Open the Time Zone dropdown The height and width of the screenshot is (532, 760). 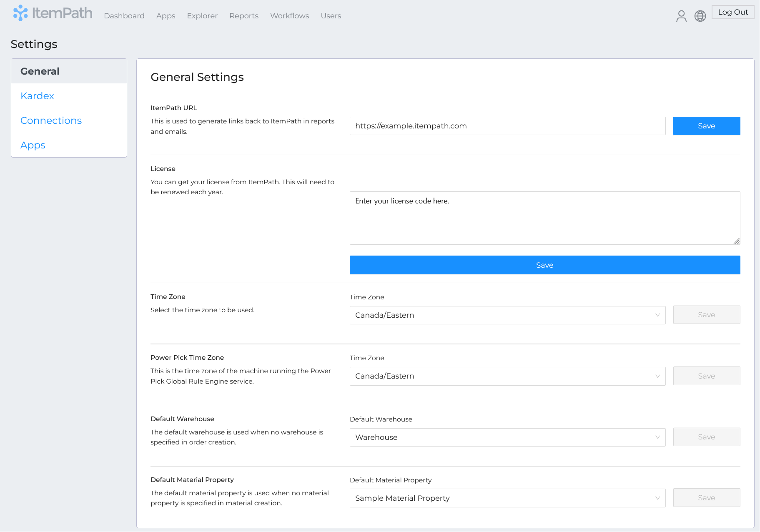[507, 315]
